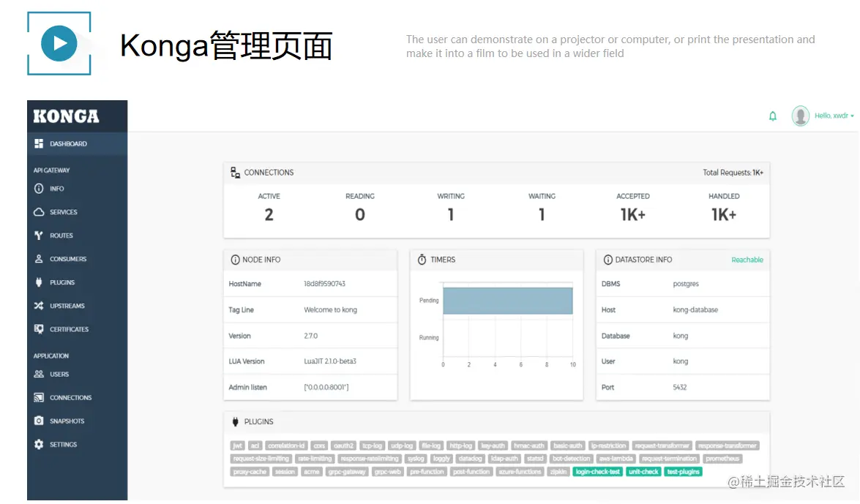860x504 pixels.
Task: Click the jwt plugin tag
Action: click(237, 446)
